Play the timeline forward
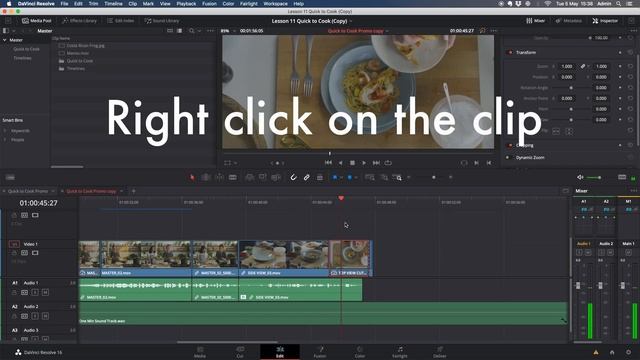The height and width of the screenshot is (360, 640). (x=364, y=162)
